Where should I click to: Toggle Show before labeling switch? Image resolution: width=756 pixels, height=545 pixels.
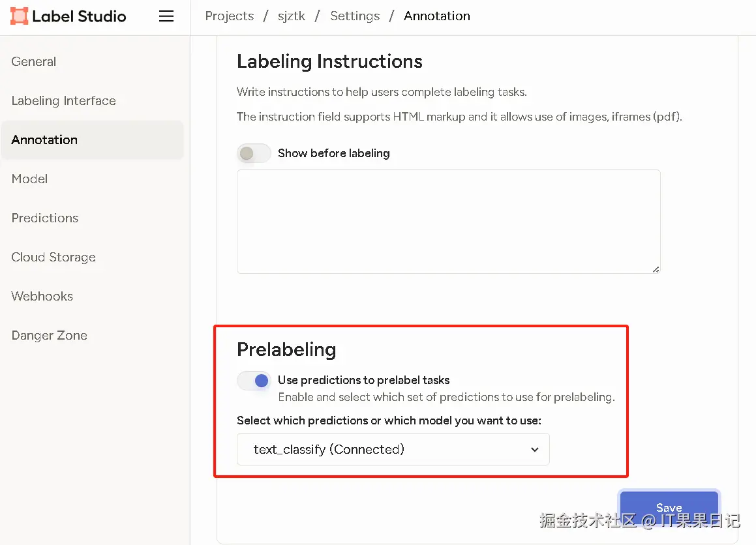point(254,153)
